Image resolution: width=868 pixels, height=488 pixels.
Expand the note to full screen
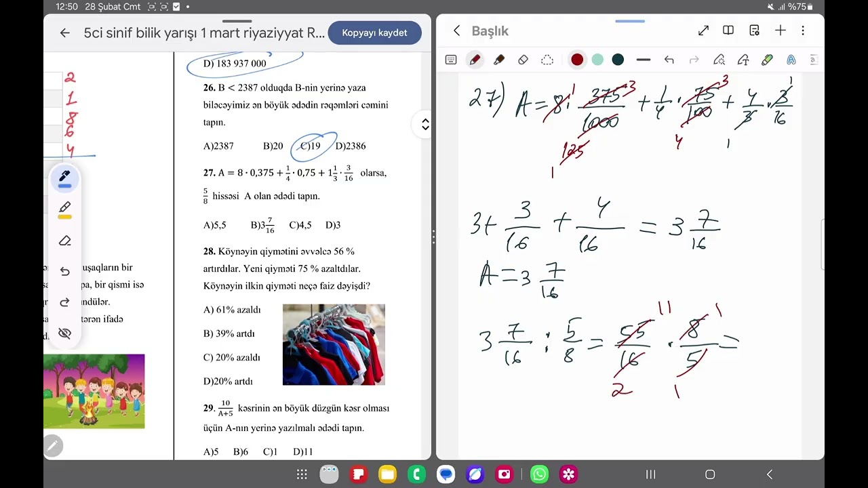[x=703, y=30]
